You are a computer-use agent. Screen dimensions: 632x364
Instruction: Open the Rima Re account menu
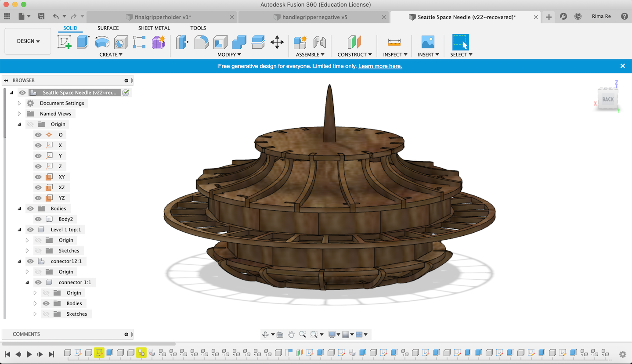pos(601,17)
